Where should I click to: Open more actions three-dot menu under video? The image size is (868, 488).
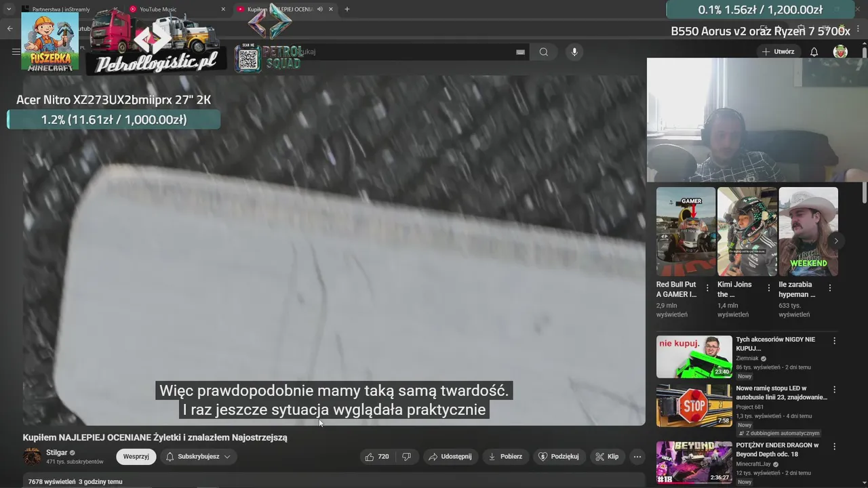637,457
